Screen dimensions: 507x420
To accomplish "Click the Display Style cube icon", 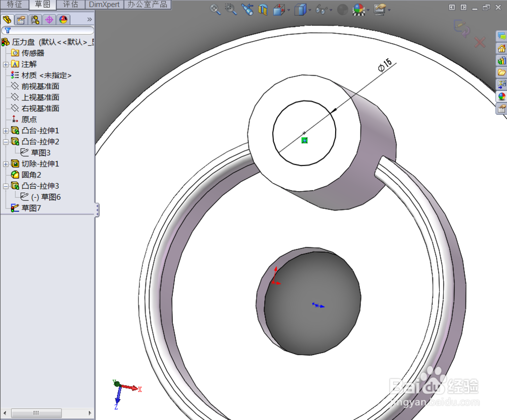I will (x=300, y=10).
